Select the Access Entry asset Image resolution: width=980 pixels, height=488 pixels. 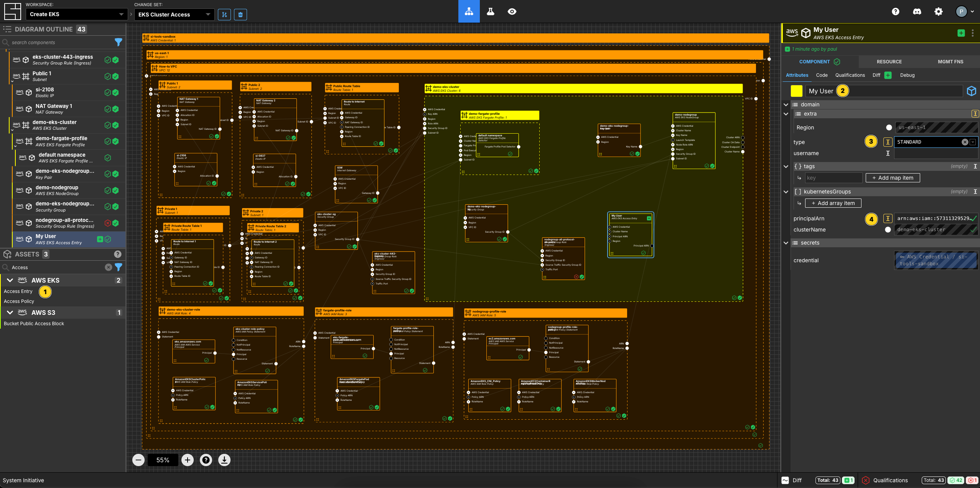(x=18, y=291)
